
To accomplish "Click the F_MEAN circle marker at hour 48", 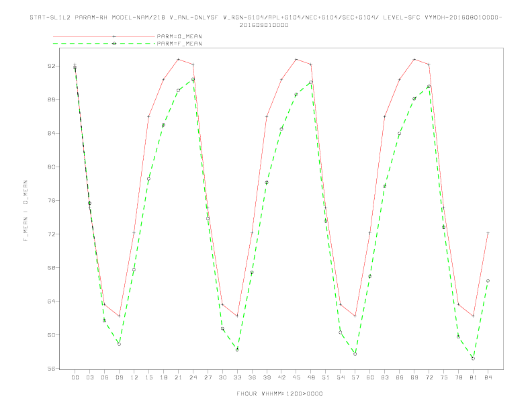I will (x=311, y=82).
